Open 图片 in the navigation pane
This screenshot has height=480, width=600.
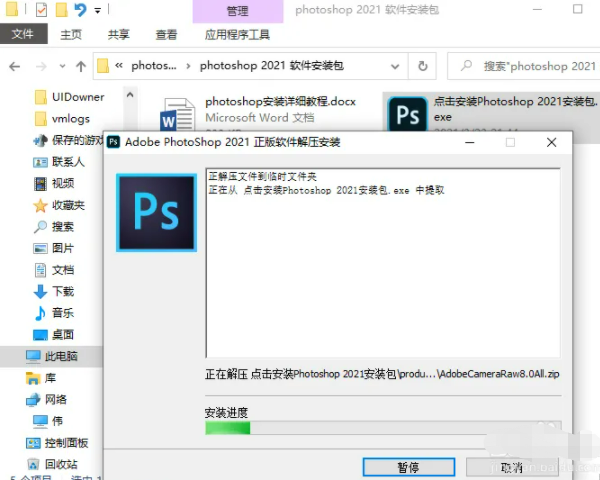pos(54,248)
